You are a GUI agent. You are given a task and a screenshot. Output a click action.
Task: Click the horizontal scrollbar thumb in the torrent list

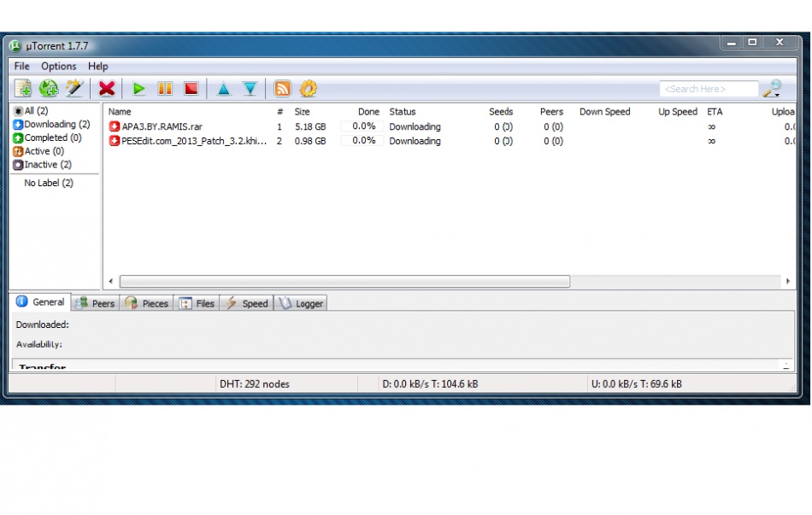[x=345, y=281]
